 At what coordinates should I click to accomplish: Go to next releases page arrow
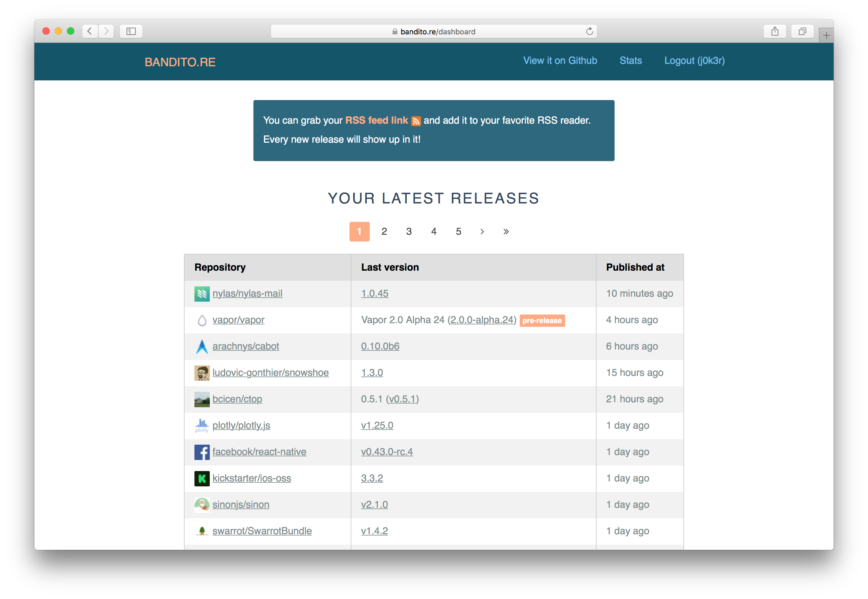[x=482, y=232]
